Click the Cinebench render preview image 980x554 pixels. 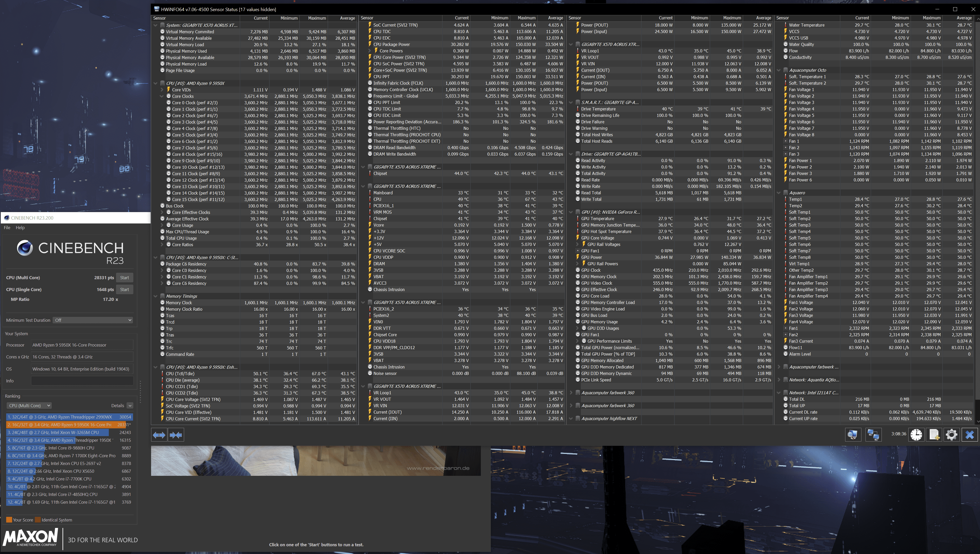[x=316, y=461]
